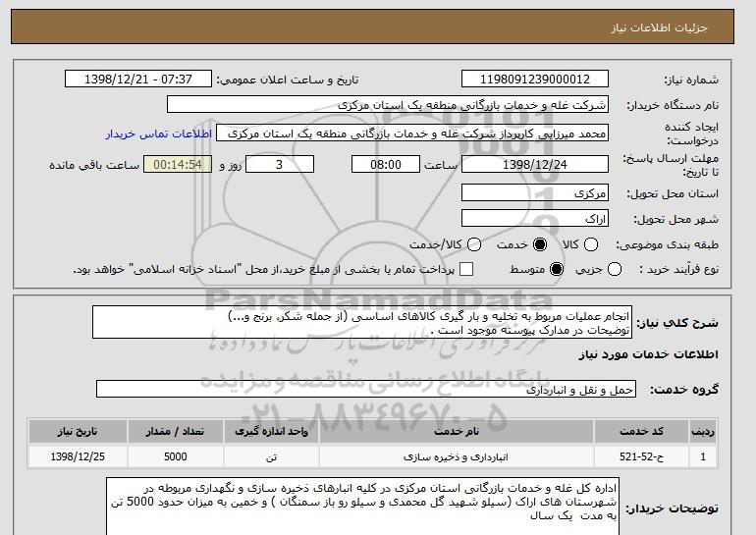Click the quantity cell 5000
756x535 pixels.
pyautogui.click(x=176, y=456)
